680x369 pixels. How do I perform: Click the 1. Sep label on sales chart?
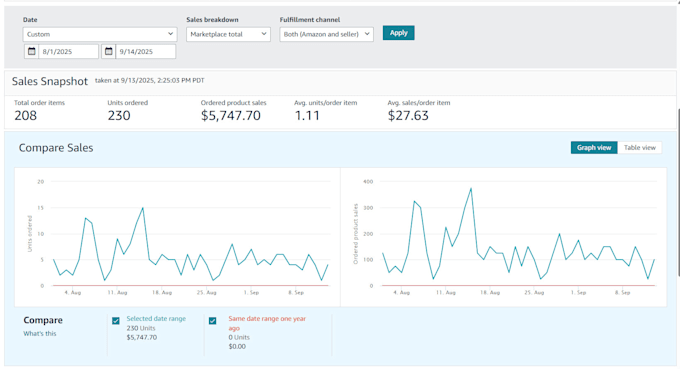click(579, 293)
